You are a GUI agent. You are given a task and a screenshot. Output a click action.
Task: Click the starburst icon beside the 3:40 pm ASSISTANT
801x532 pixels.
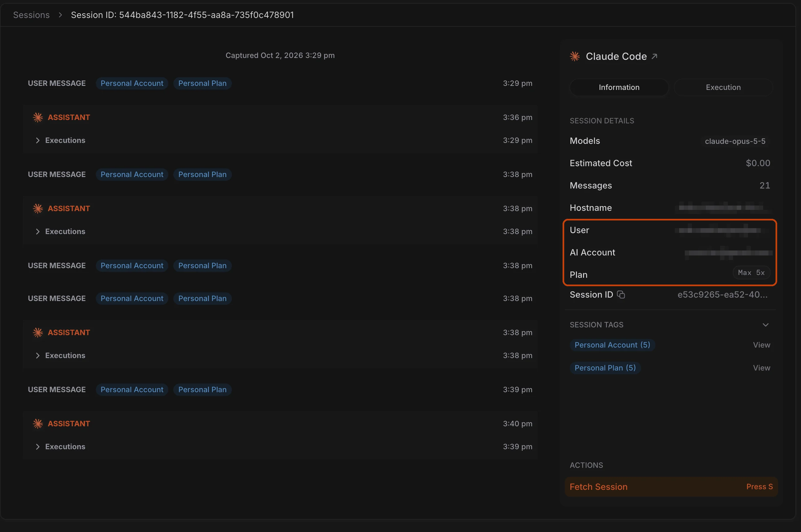(38, 423)
